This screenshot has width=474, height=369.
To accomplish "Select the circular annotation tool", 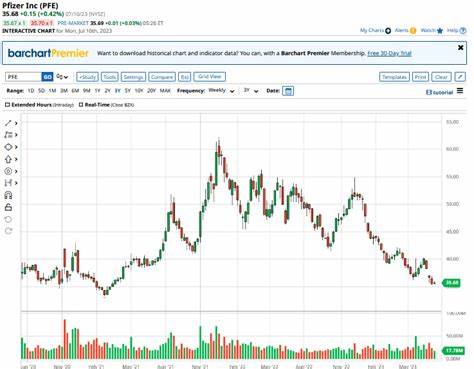I will (8, 171).
